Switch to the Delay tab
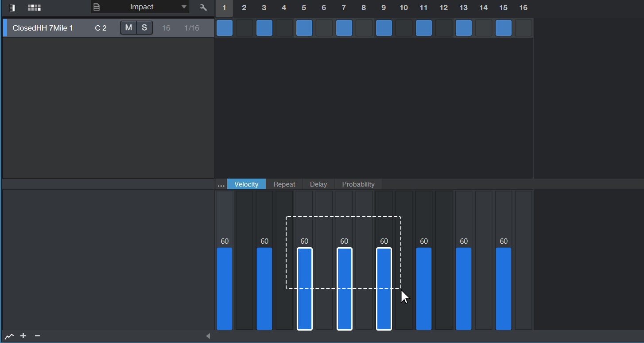The height and width of the screenshot is (343, 644). click(x=318, y=184)
